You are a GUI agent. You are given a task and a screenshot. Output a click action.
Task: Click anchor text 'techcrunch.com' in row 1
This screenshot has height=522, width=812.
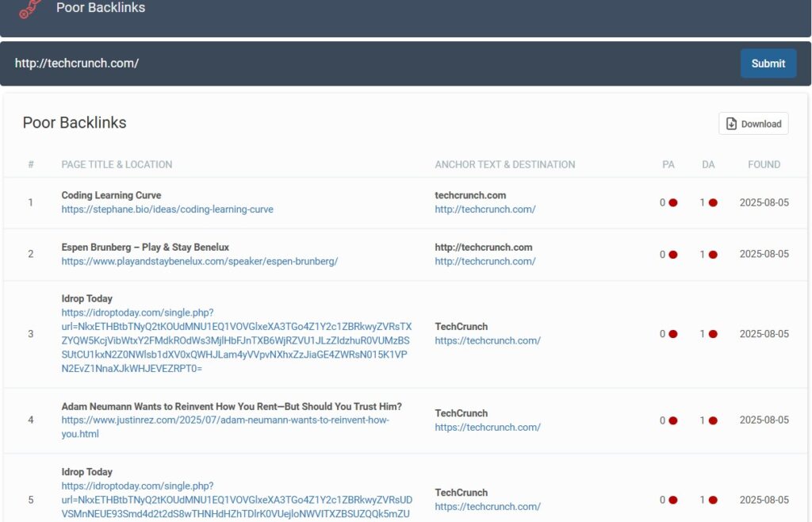tap(470, 195)
